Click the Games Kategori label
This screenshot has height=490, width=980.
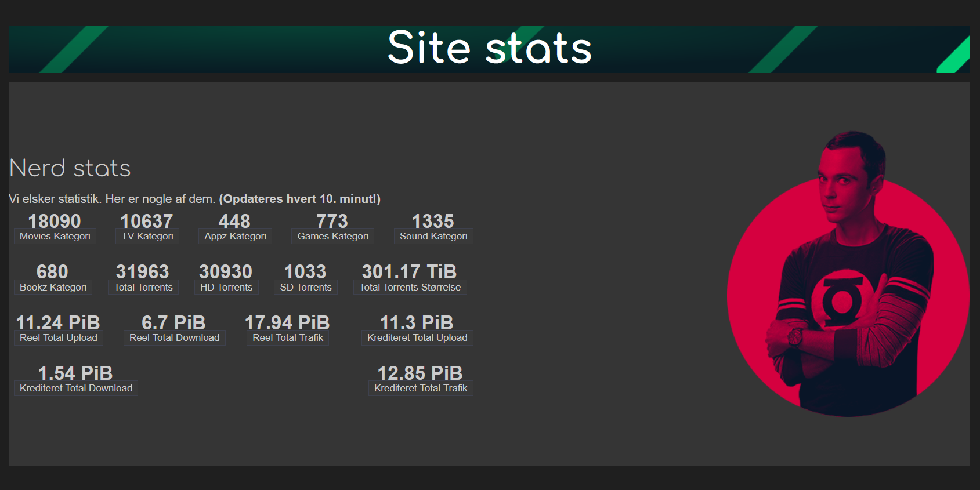pyautogui.click(x=333, y=236)
